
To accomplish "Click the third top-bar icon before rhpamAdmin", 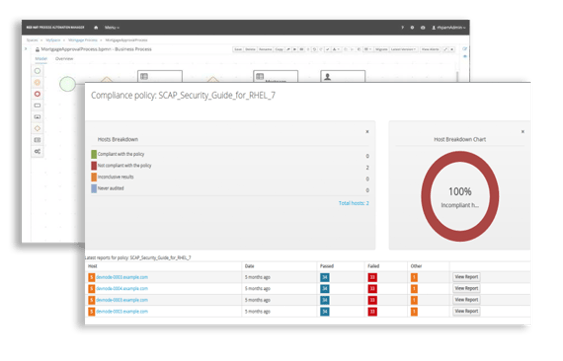I will (423, 27).
